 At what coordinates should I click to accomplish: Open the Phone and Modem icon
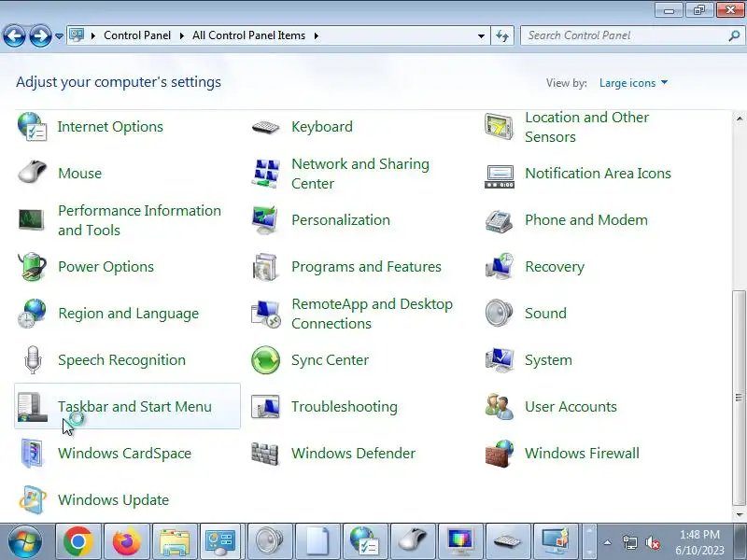499,221
